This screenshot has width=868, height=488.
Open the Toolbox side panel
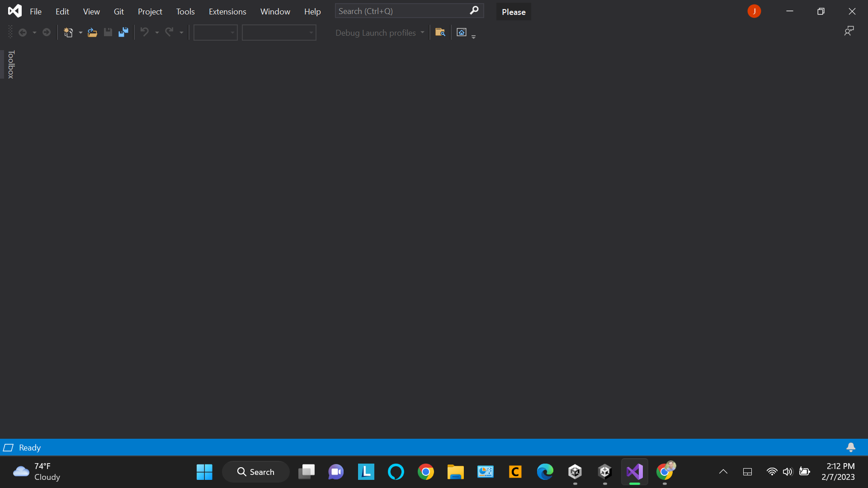point(10,65)
